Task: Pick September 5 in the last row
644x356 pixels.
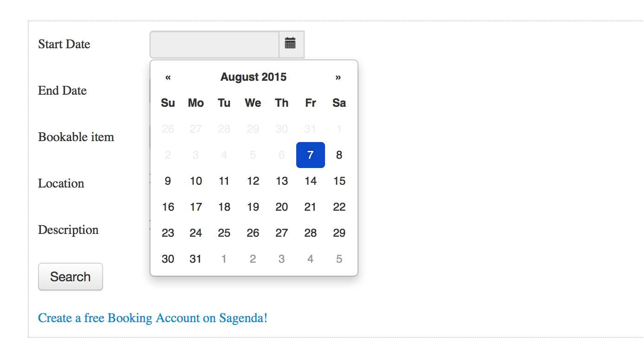Action: click(339, 259)
